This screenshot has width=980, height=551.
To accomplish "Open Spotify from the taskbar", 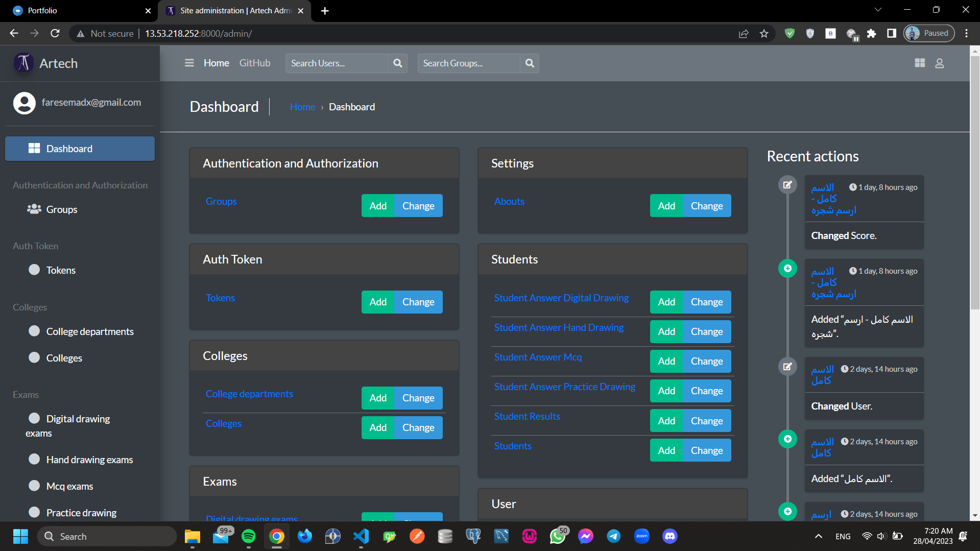I will pyautogui.click(x=248, y=536).
